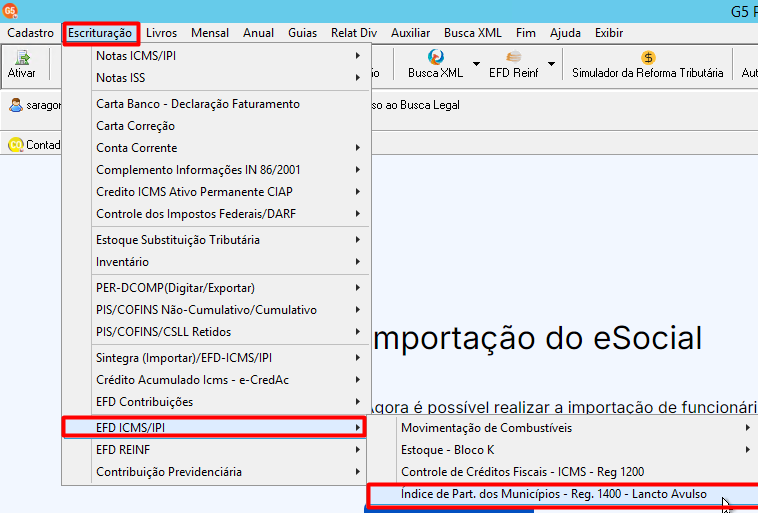Image resolution: width=758 pixels, height=513 pixels.
Task: Open the Guias menu
Action: tap(302, 33)
